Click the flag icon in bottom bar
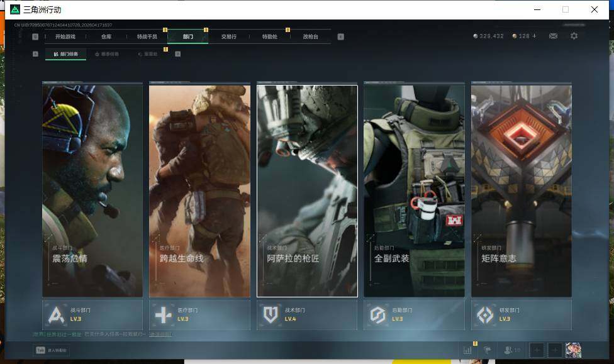The width and height of the screenshot is (614, 364). click(x=487, y=350)
